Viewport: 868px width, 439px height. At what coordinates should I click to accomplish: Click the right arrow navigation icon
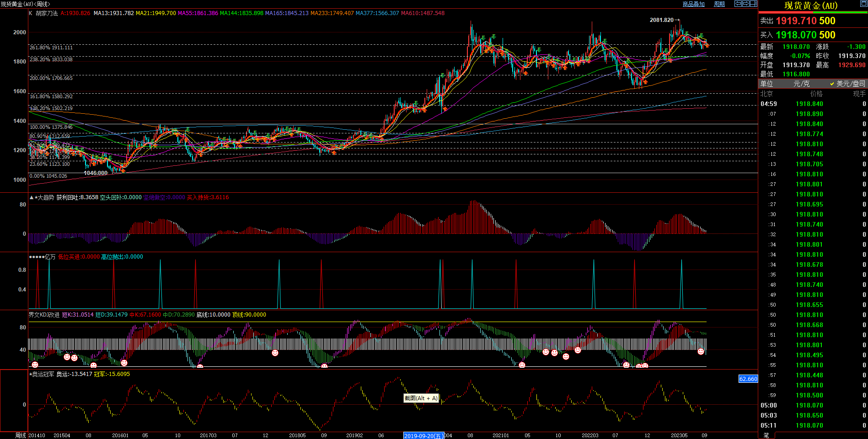click(745, 4)
